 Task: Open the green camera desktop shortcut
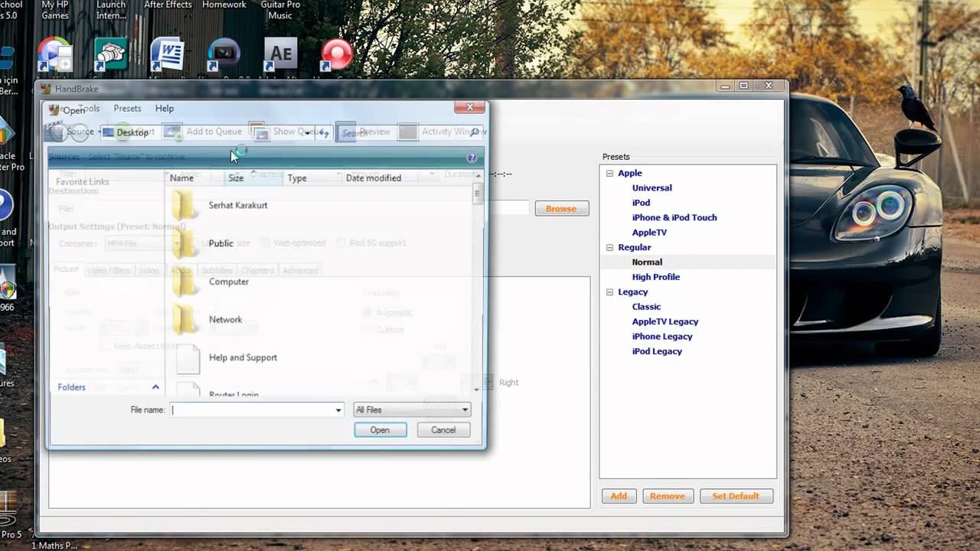pos(111,56)
